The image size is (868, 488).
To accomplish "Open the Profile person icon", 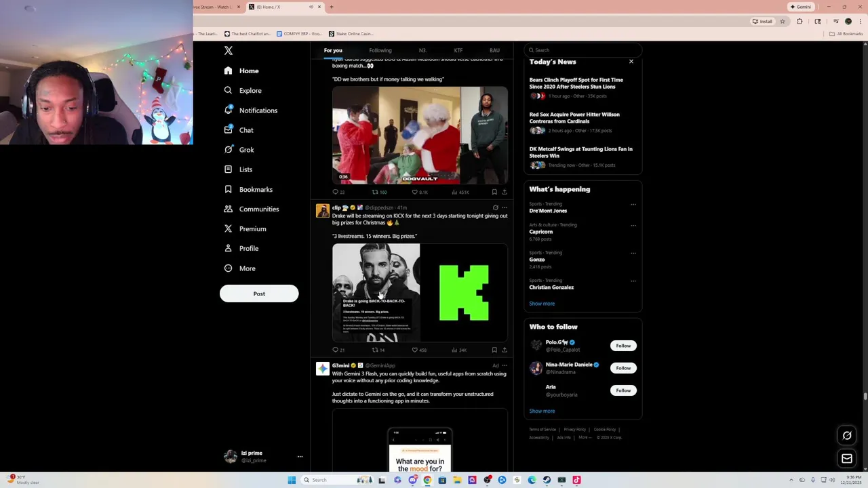I will [x=229, y=248].
